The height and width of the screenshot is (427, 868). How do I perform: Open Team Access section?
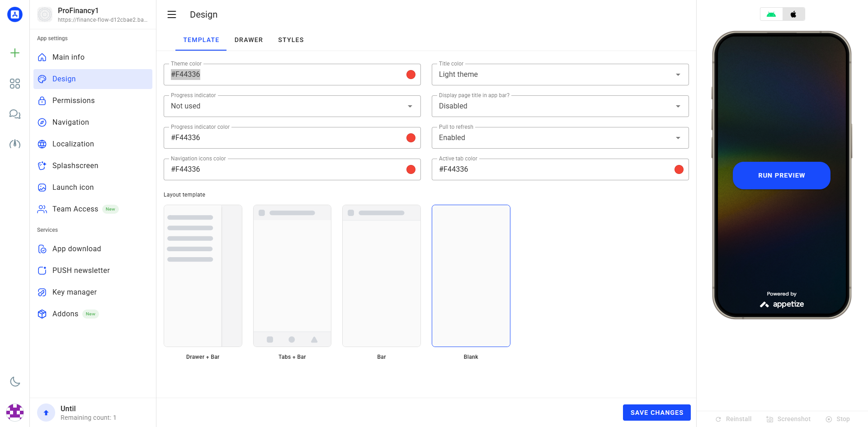93,209
